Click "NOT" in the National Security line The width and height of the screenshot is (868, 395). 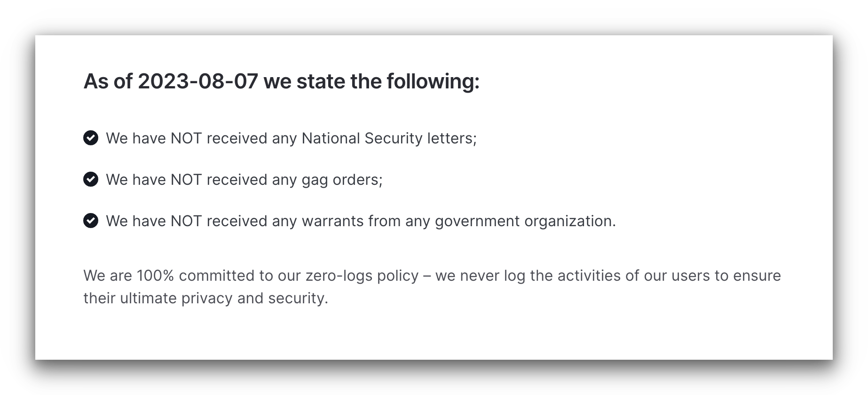[x=186, y=138]
